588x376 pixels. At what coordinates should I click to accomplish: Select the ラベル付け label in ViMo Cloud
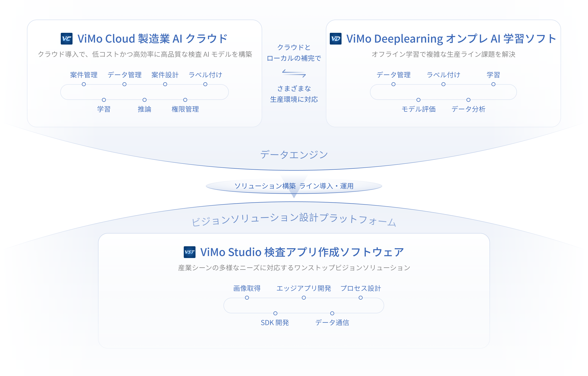click(x=205, y=75)
